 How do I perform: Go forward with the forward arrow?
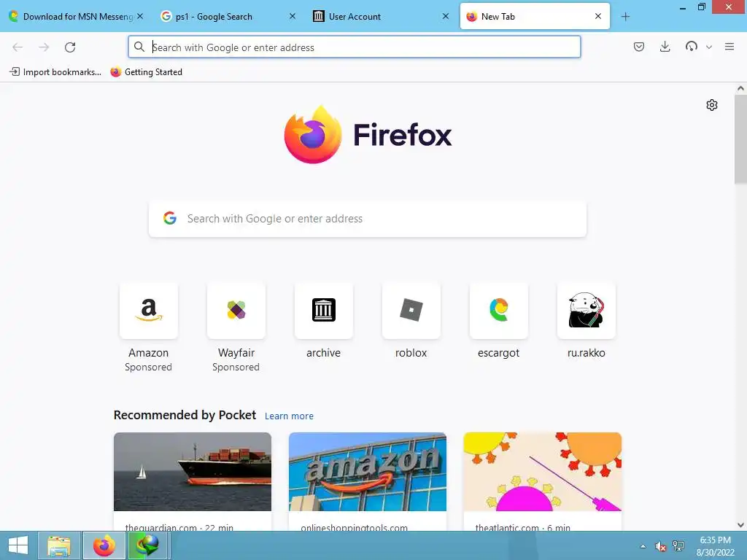pos(44,47)
